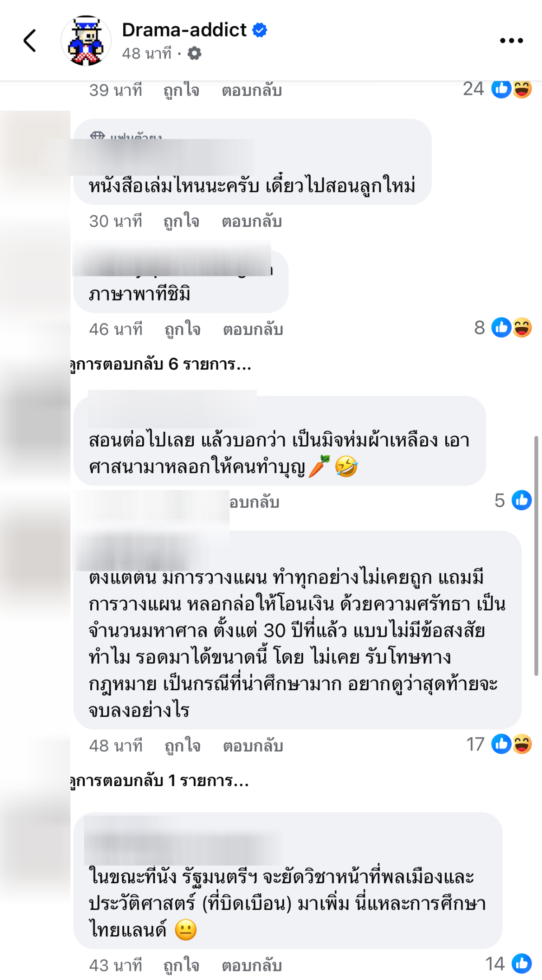
Task: Expand the 1 reply thread
Action: [160, 781]
